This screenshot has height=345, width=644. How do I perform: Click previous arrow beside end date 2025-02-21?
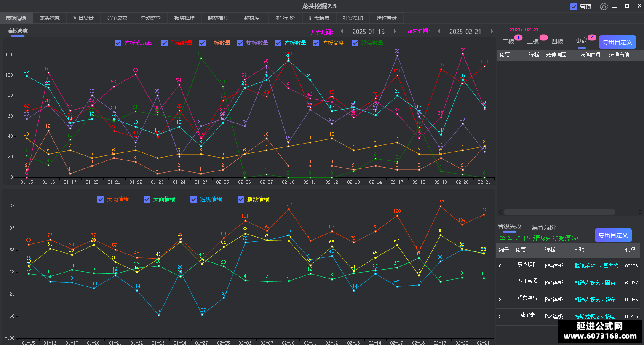coord(439,31)
